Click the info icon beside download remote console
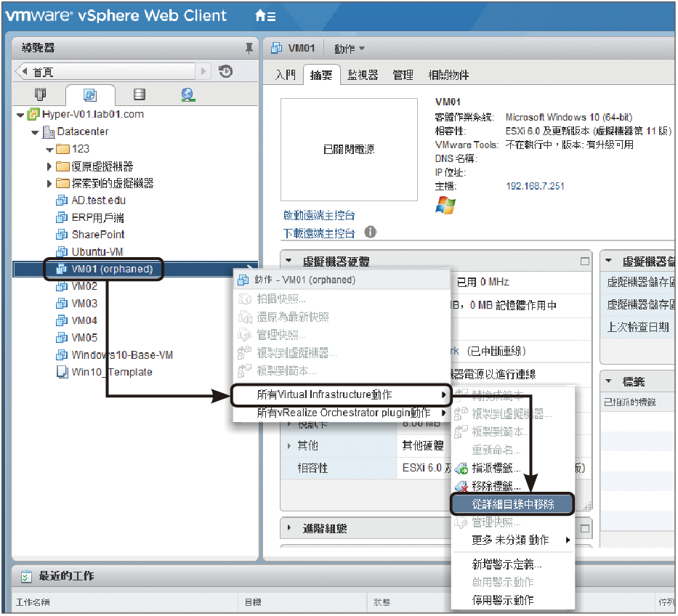The width and height of the screenshot is (678, 616). 370,232
